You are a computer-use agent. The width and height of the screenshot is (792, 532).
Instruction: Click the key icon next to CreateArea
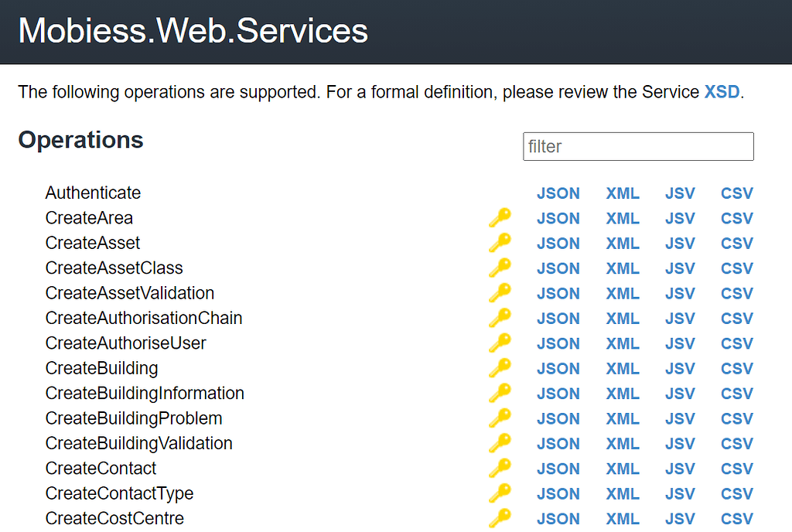[x=500, y=218]
